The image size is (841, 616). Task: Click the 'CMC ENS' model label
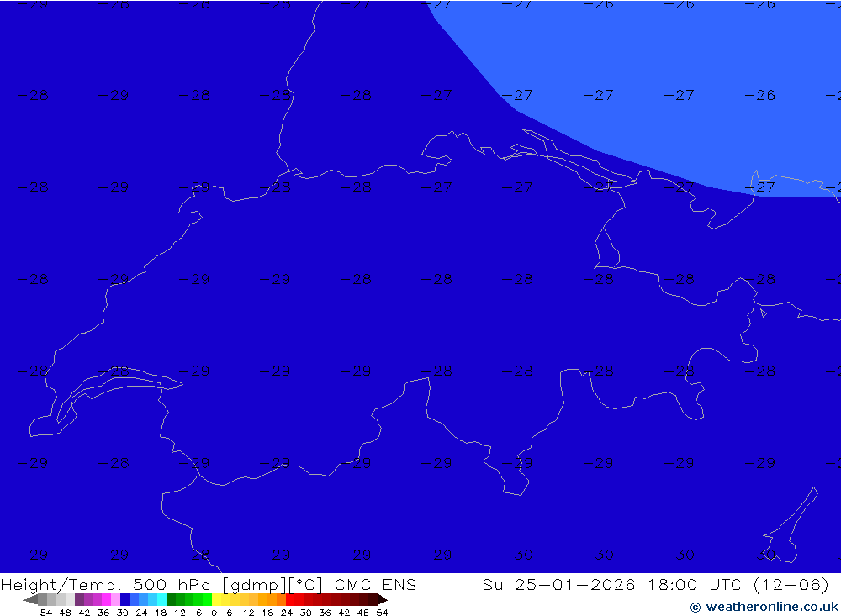[375, 584]
